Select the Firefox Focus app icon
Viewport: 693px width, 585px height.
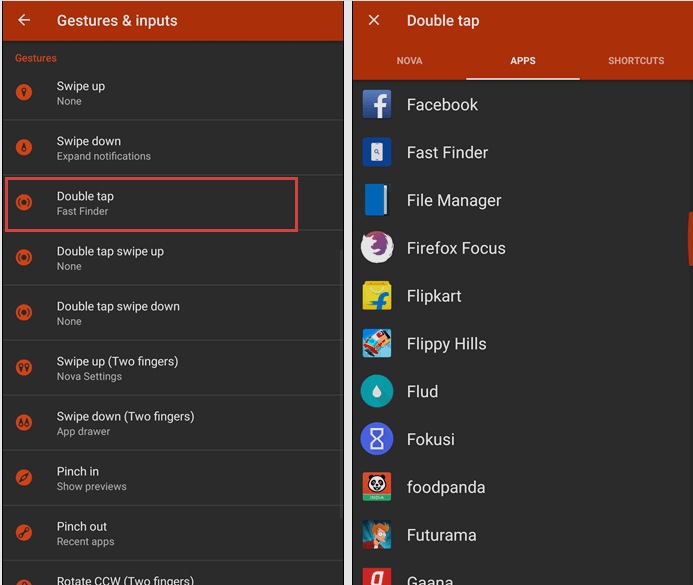tap(377, 247)
